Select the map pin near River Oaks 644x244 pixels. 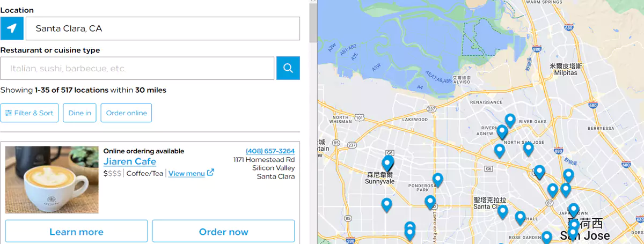(x=510, y=120)
